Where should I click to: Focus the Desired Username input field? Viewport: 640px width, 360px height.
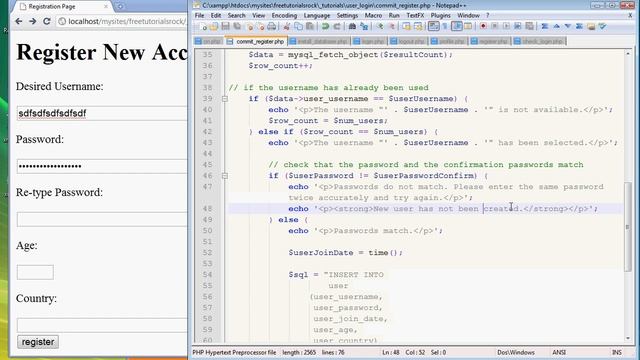102,113
